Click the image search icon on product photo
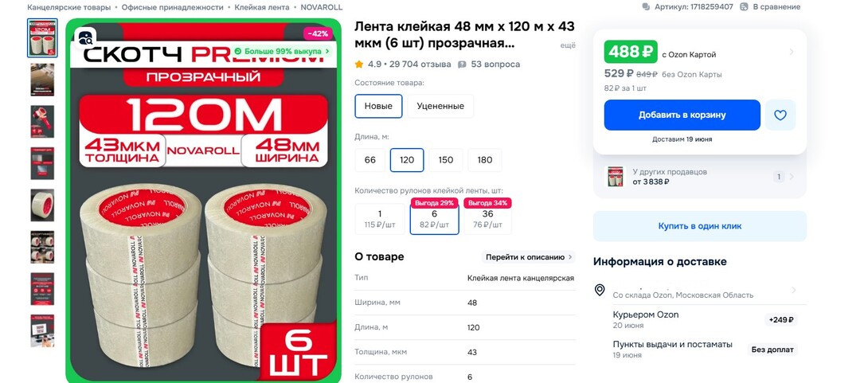This screenshot has height=383, width=868. pos(85,37)
